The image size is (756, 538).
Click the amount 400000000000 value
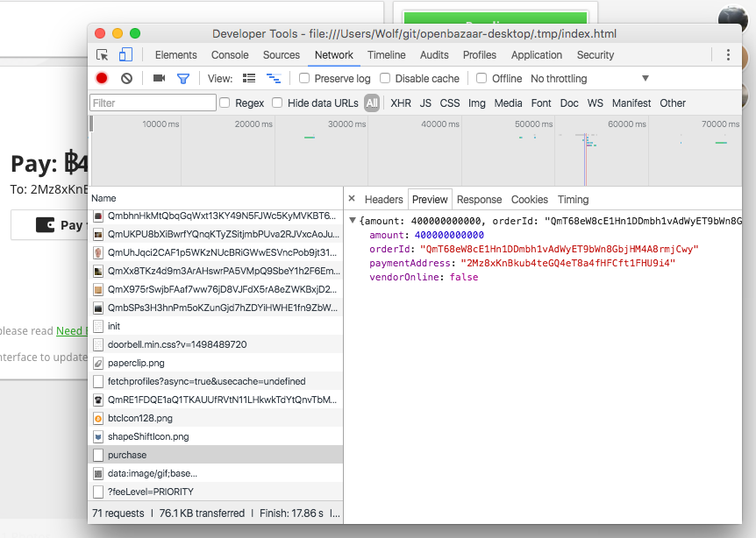[x=449, y=235]
